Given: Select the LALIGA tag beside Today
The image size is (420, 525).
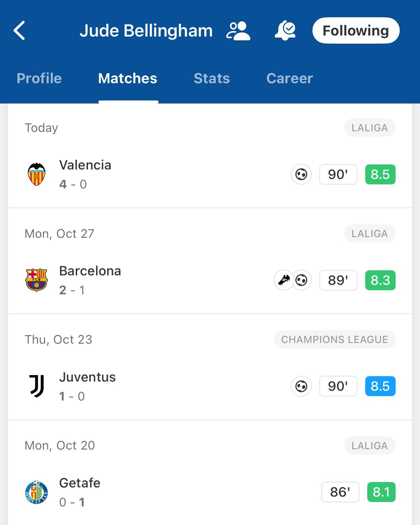Looking at the screenshot, I should 370,128.
